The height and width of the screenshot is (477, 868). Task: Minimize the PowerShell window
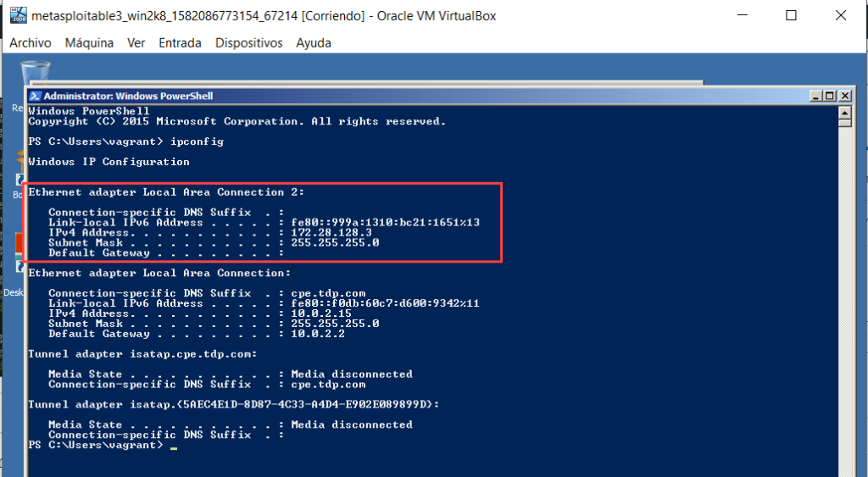[x=815, y=96]
